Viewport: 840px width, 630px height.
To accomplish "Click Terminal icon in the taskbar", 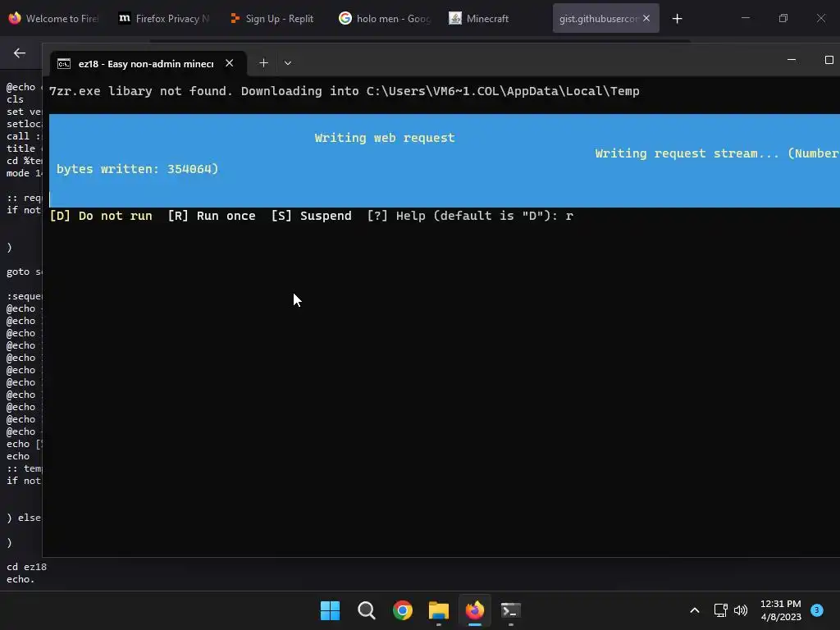I will click(510, 610).
